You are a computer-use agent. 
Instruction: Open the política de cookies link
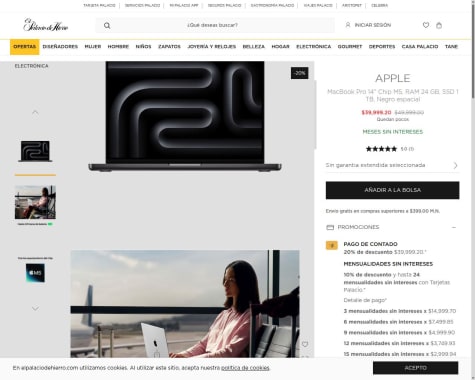[x=245, y=368]
